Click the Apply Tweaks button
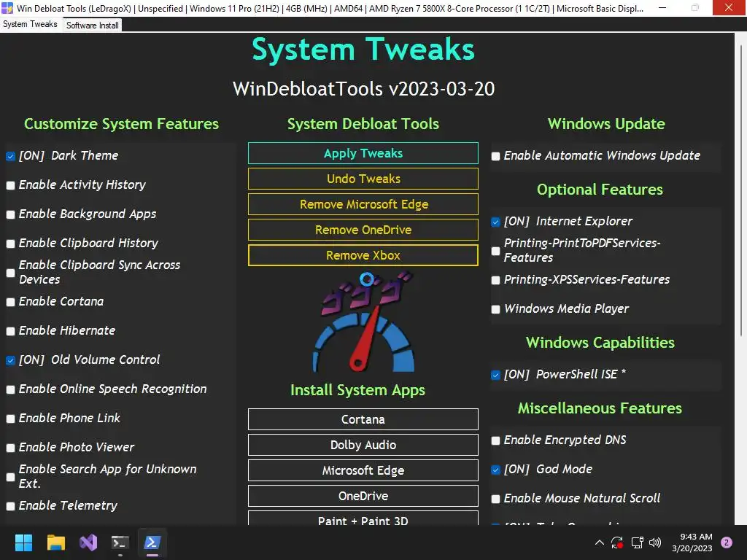The image size is (747, 560). click(363, 153)
